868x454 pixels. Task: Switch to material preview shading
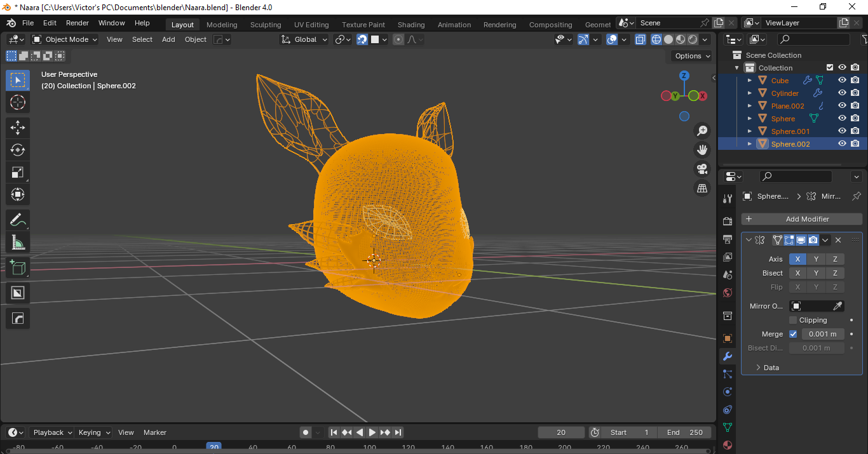(681, 39)
